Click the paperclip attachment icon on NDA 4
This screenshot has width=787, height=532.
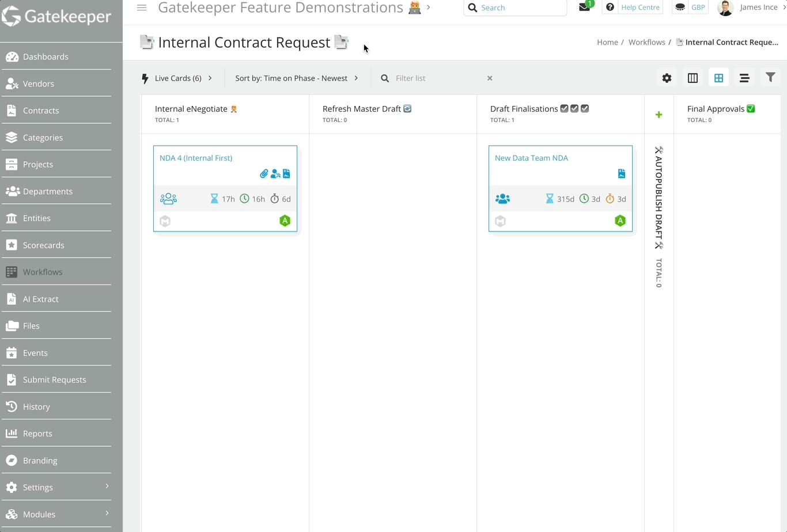click(x=264, y=173)
